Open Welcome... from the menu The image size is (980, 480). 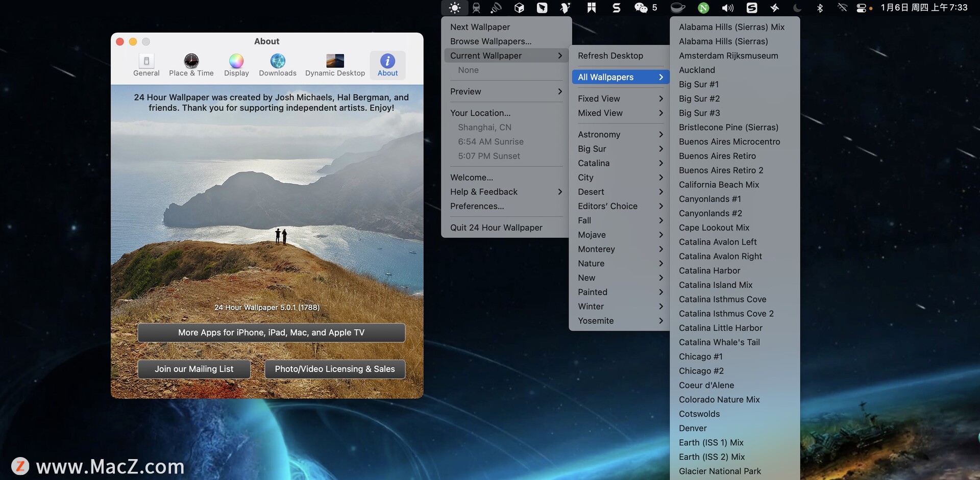click(506, 178)
